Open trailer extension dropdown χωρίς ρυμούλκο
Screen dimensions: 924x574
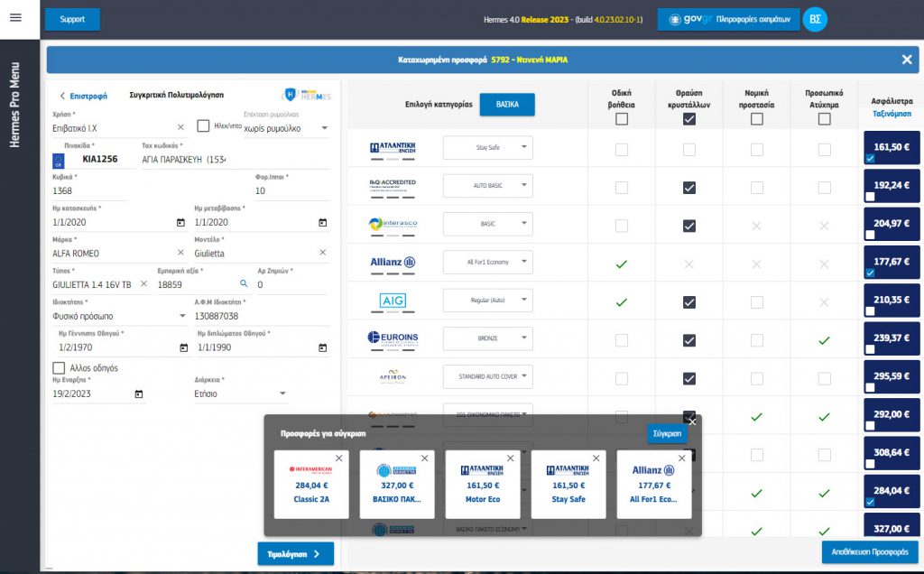click(286, 128)
